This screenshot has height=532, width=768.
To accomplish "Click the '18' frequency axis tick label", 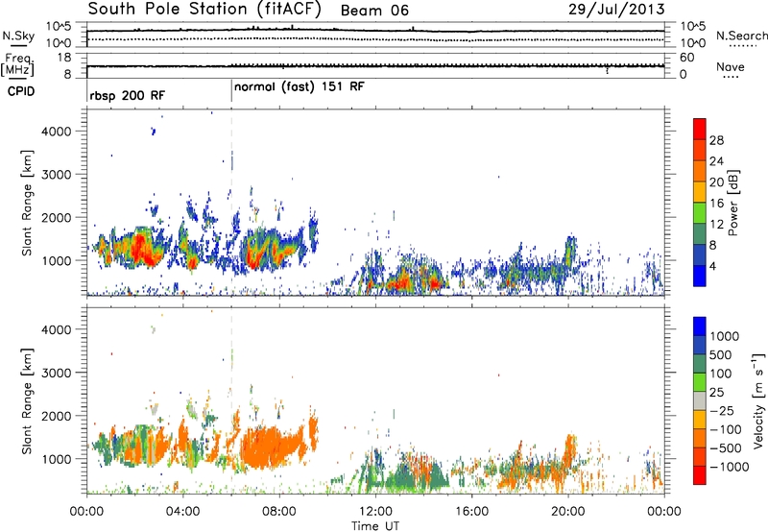I will tap(64, 58).
